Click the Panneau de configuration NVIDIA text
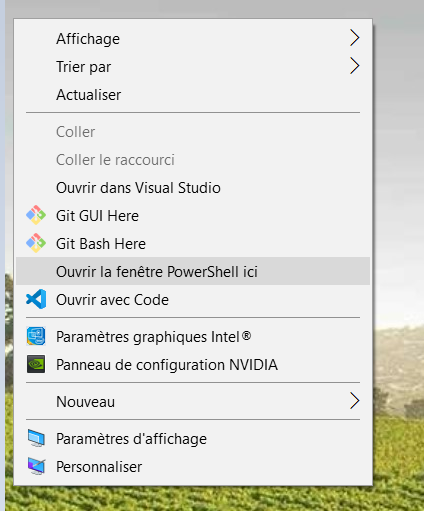The image size is (424, 511). coord(167,365)
